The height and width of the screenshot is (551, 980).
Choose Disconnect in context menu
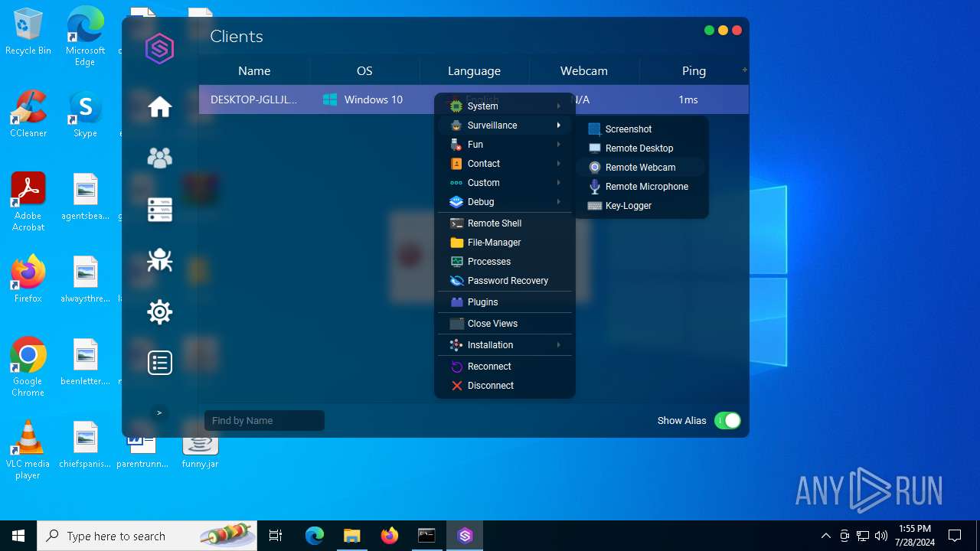click(505, 385)
